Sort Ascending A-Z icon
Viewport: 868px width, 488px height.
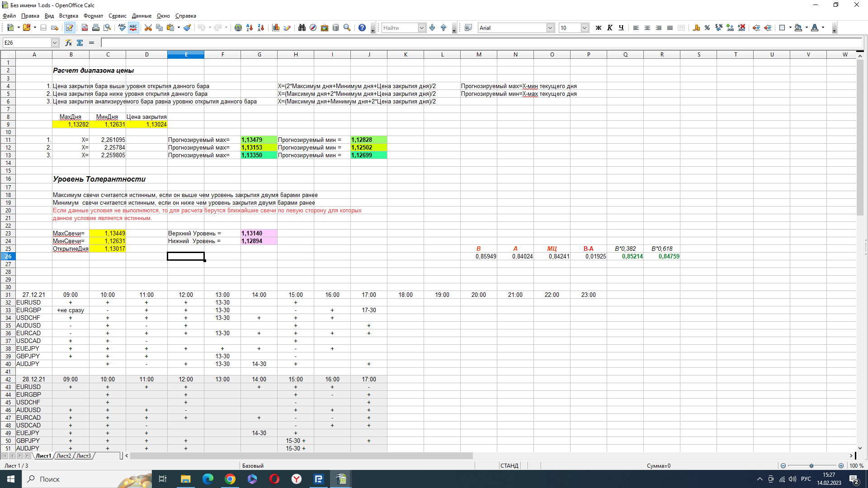click(250, 28)
